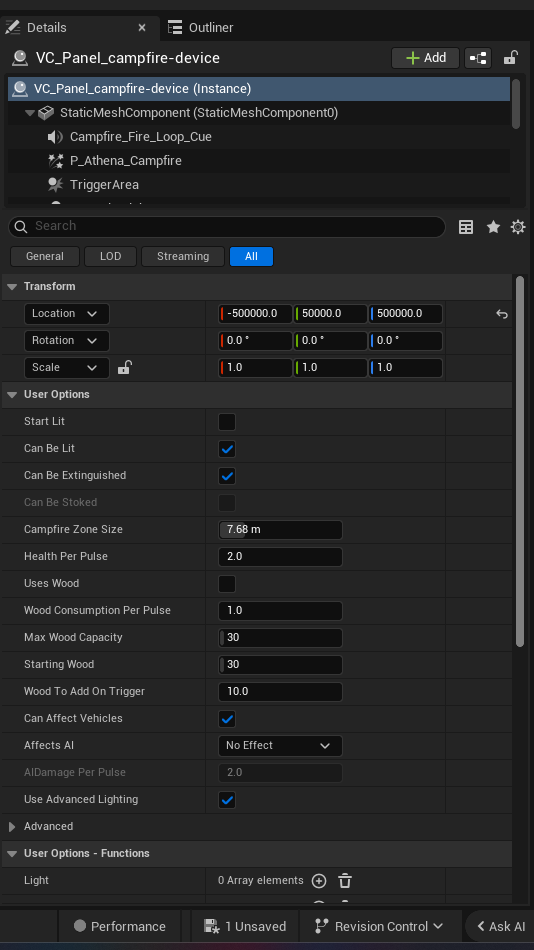Viewport: 534px width, 950px height.
Task: Open the Ask AI panel
Action: [x=500, y=926]
